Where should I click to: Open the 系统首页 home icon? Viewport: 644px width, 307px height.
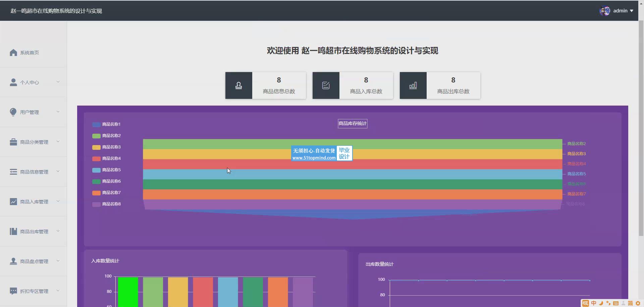coord(13,53)
